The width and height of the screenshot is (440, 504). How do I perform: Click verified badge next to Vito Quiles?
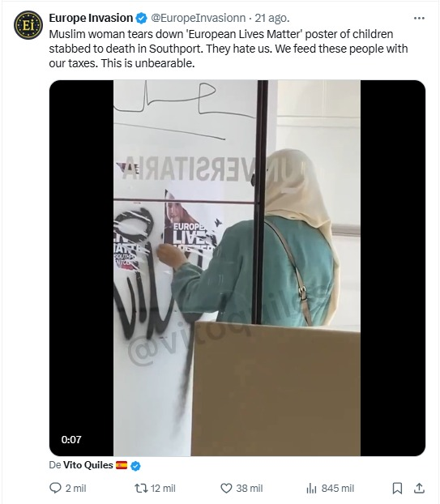click(135, 465)
